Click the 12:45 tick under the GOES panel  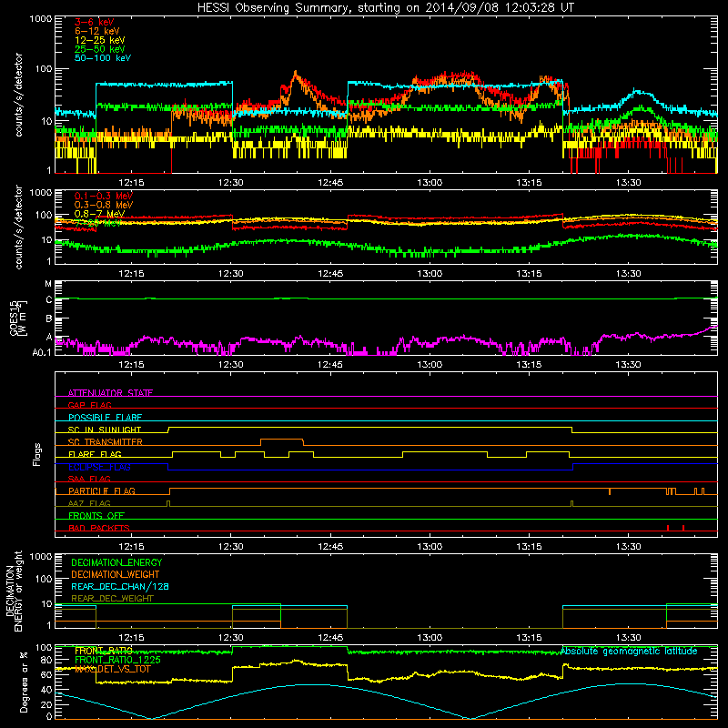330,365
